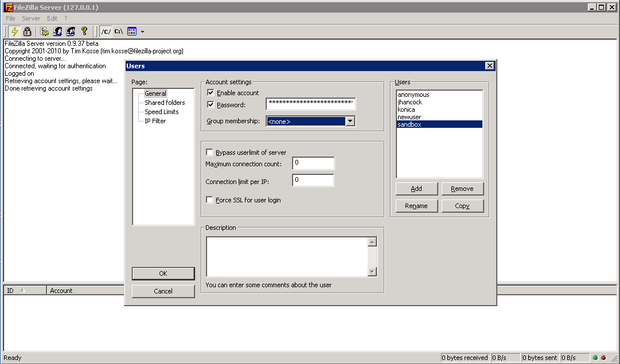Click inside the Description text box
620x364 pixels.
tap(287, 257)
